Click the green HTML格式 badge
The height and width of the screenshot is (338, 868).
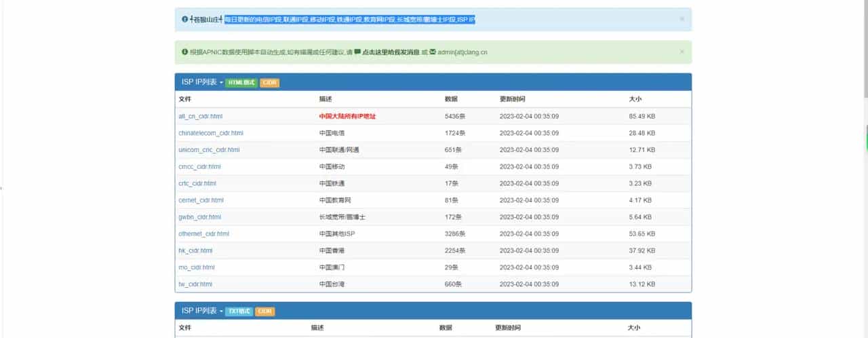pos(241,83)
